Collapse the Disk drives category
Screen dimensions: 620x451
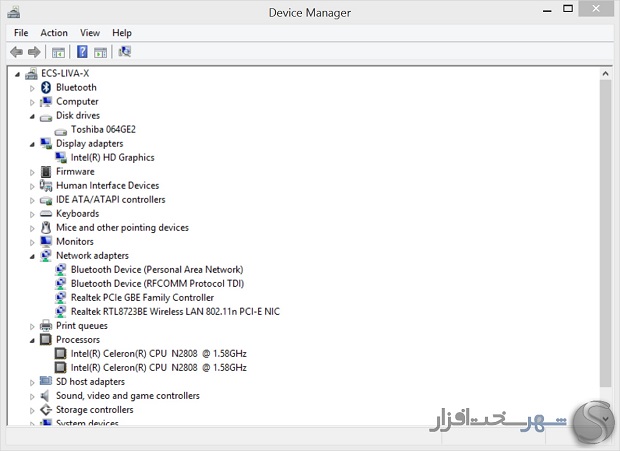point(32,117)
